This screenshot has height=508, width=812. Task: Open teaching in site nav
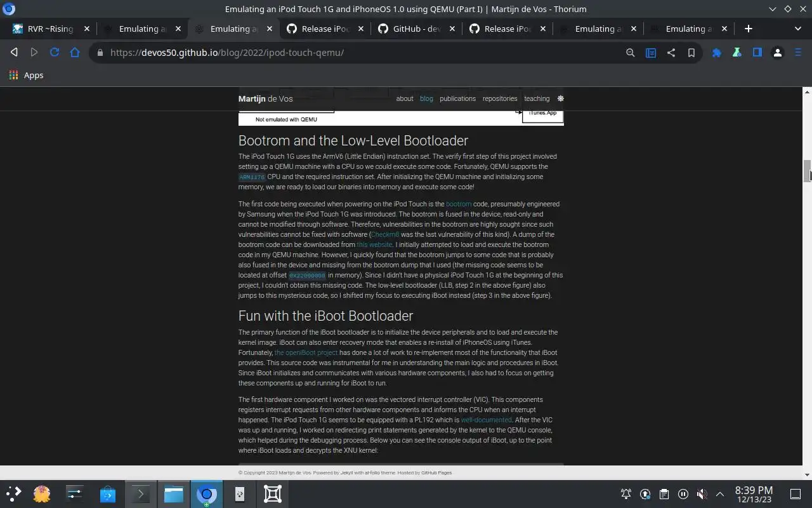tap(537, 98)
